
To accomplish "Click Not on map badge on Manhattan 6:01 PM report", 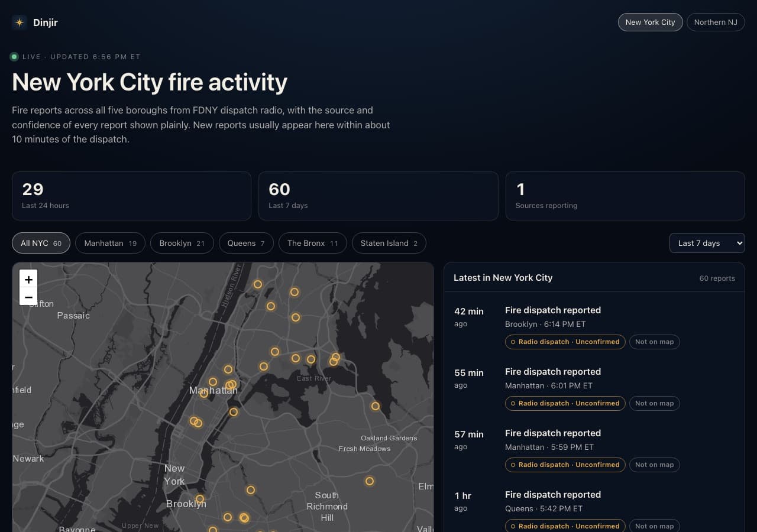I will tap(654, 403).
